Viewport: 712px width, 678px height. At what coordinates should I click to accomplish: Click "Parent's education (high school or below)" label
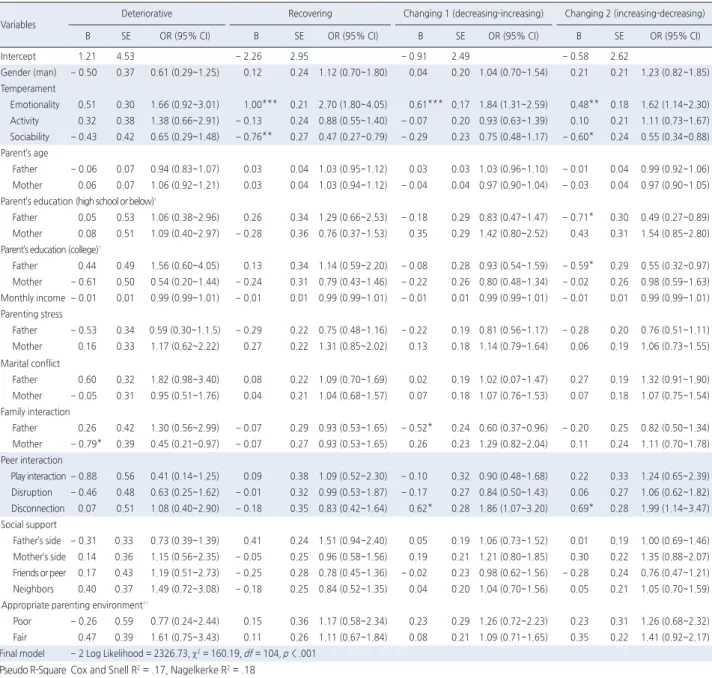pos(78,201)
